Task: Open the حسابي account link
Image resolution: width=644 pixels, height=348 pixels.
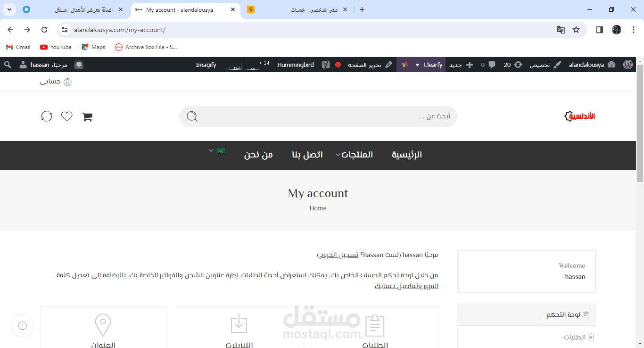Action: 56,82
